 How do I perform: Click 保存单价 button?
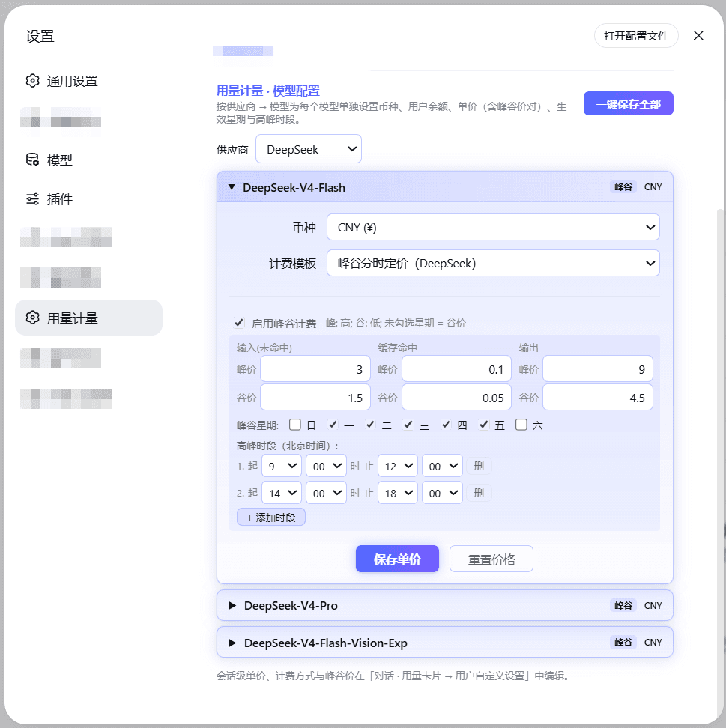coord(397,559)
